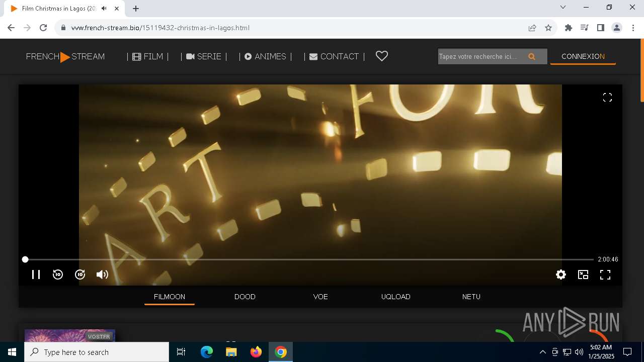644x362 pixels.
Task: Open Chrome extensions puzzle icon
Action: [x=569, y=28]
